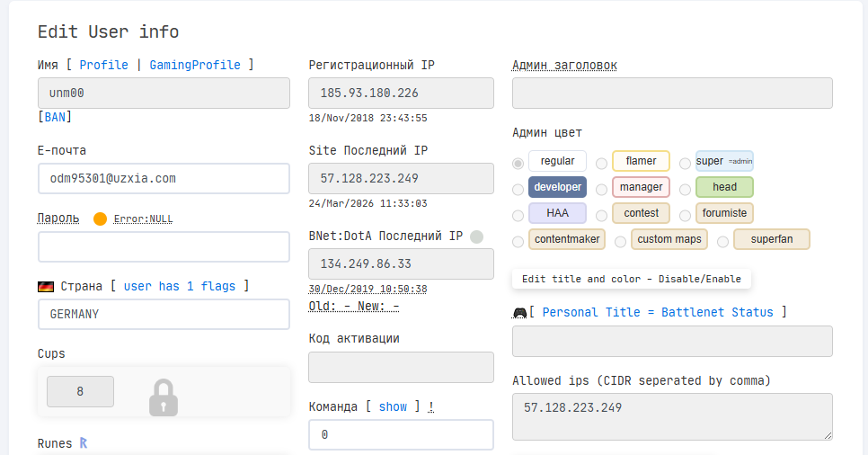The height and width of the screenshot is (455, 868).
Task: Click the exclamation mark next to Команда
Action: [430, 406]
